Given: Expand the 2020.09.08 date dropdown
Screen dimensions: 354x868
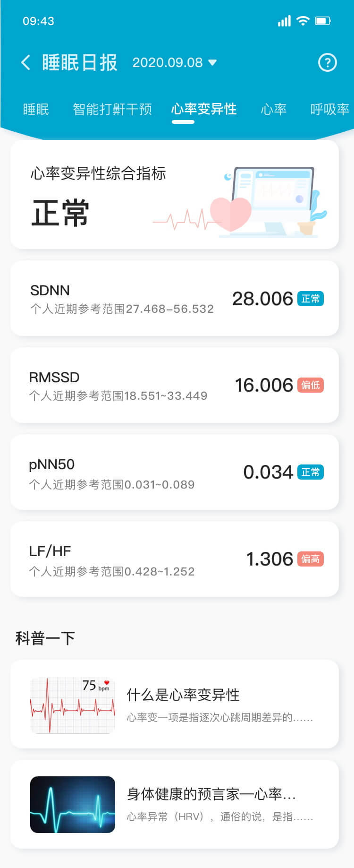Looking at the screenshot, I should pyautogui.click(x=174, y=62).
